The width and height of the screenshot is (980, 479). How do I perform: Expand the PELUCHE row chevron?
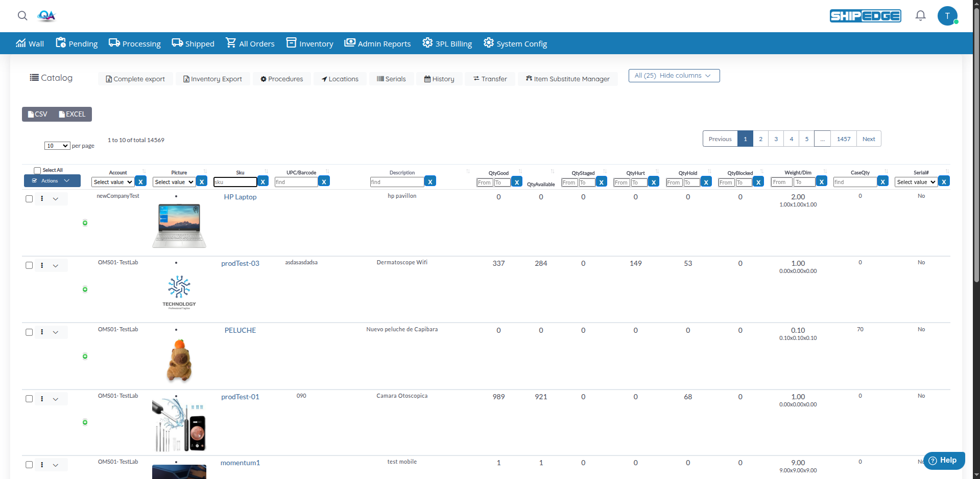pyautogui.click(x=56, y=332)
